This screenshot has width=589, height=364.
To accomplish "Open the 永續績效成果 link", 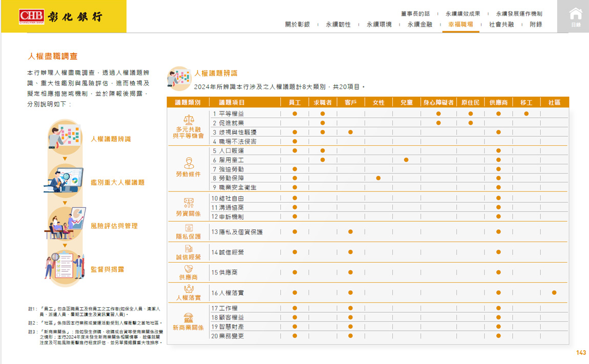I will [x=462, y=14].
